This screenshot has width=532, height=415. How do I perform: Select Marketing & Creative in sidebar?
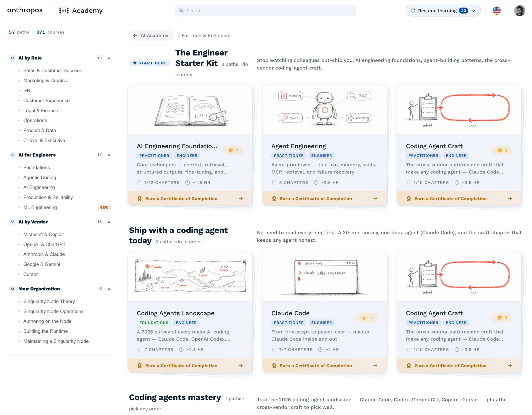[x=46, y=80]
